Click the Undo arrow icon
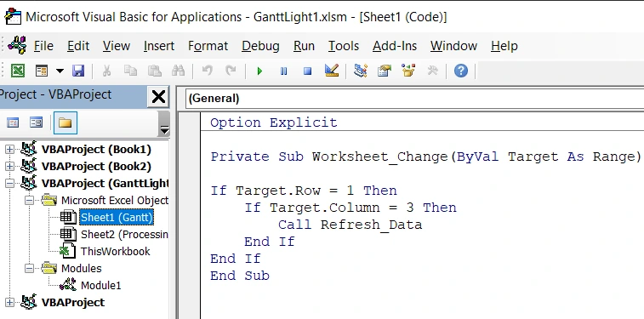This screenshot has height=319, width=644. tap(207, 71)
